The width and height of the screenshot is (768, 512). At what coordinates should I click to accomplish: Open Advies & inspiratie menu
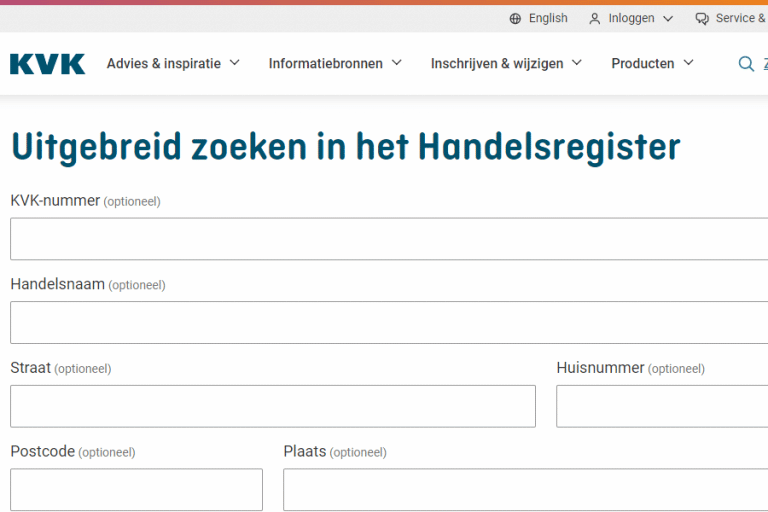click(x=164, y=63)
